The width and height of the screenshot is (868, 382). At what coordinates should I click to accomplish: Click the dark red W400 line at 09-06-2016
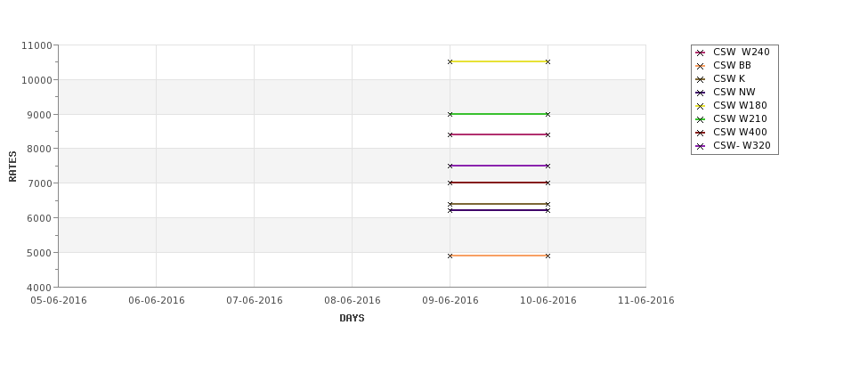[450, 183]
